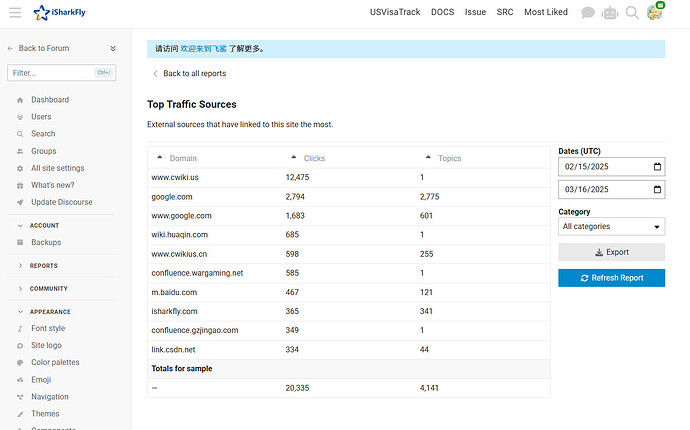This screenshot has height=430, width=690.
Task: Open USVisaTrack in top navigation
Action: click(x=395, y=12)
